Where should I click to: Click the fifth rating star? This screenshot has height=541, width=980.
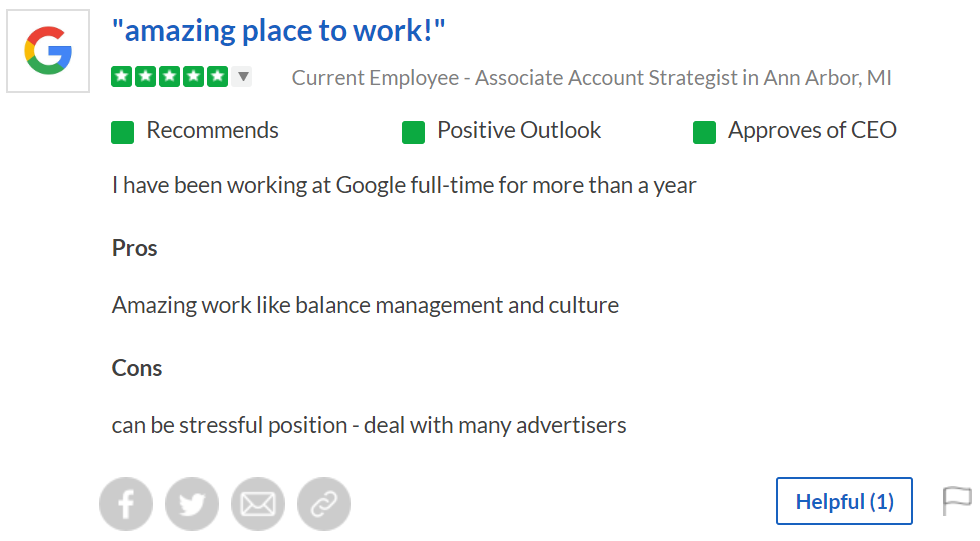[x=218, y=77]
